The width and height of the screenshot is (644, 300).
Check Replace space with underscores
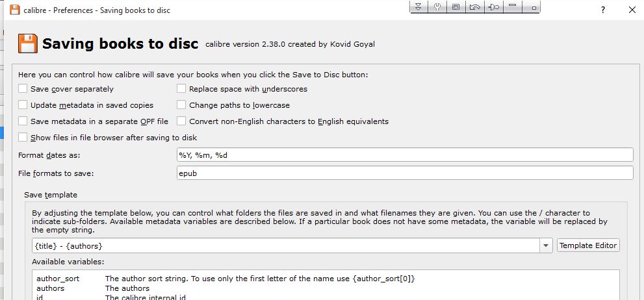click(182, 89)
